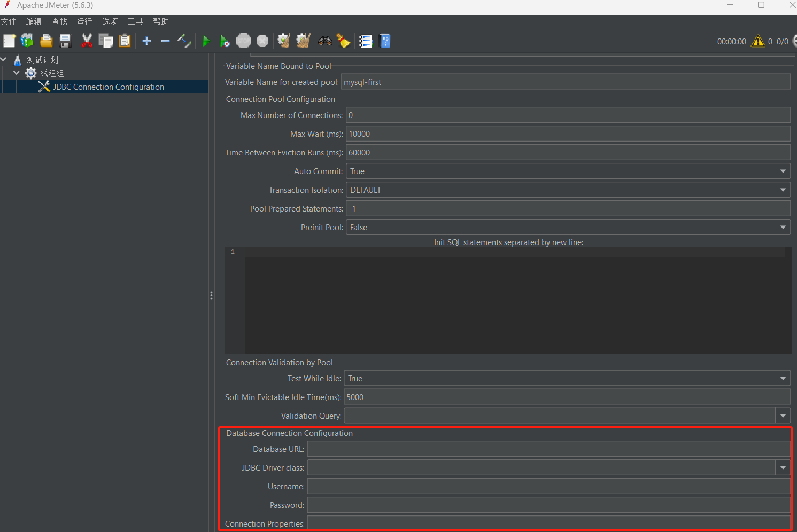Click the Username field
This screenshot has height=532, width=797.
548,487
